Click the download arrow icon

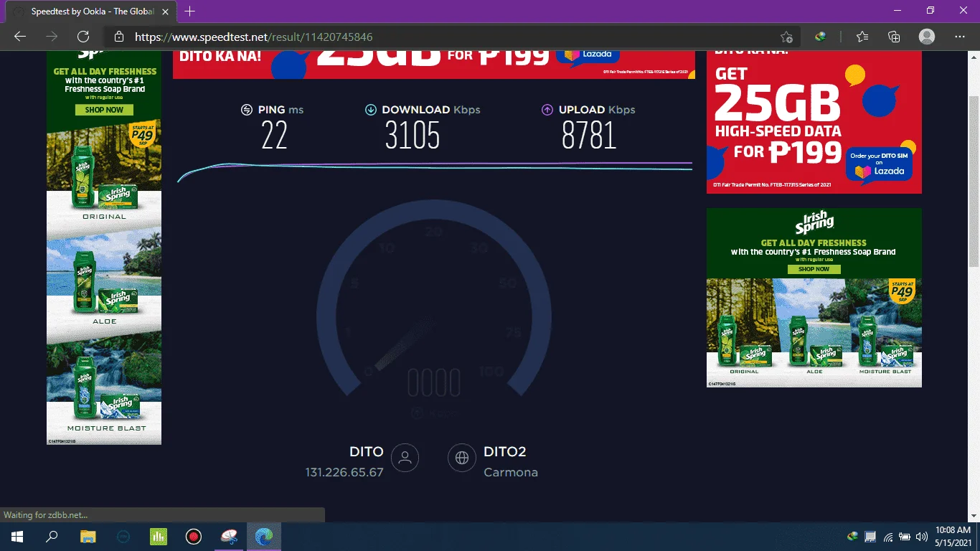[371, 110]
